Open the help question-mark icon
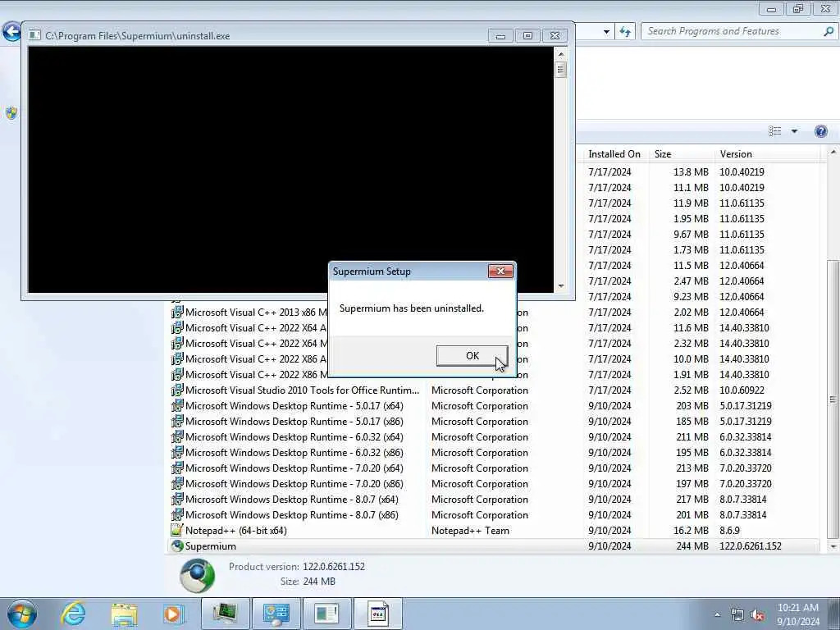 pos(820,131)
